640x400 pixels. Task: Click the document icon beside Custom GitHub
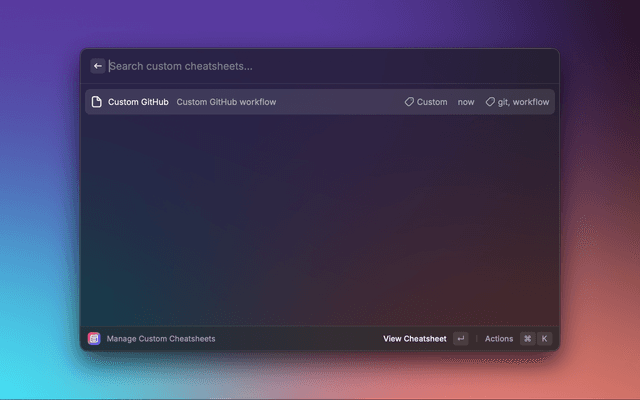pos(97,102)
